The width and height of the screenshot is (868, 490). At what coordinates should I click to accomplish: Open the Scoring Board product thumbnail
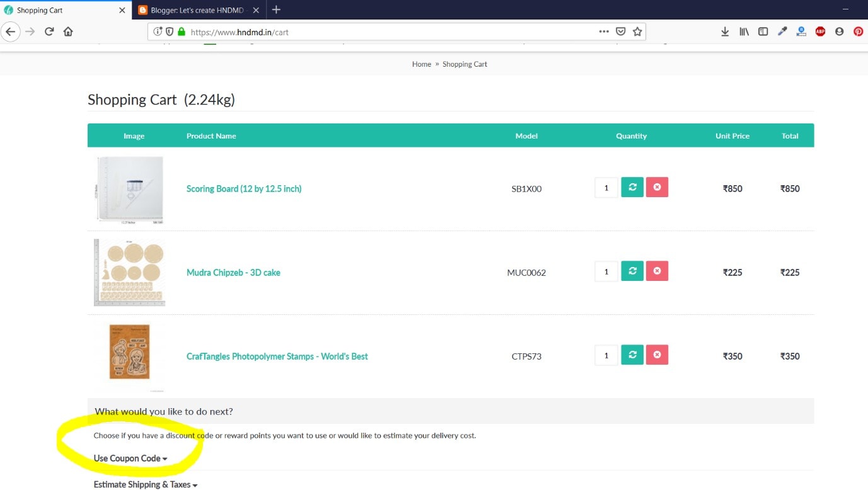click(x=129, y=190)
